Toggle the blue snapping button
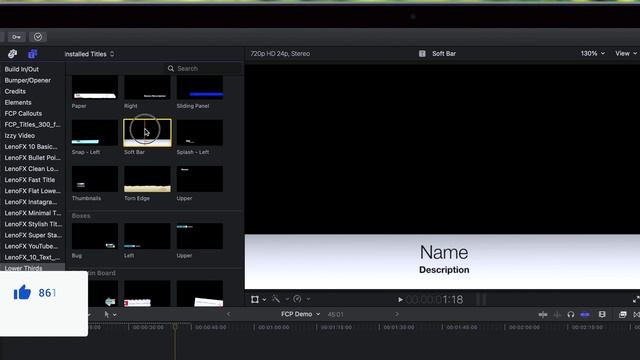The width and height of the screenshot is (640, 360). (585, 314)
